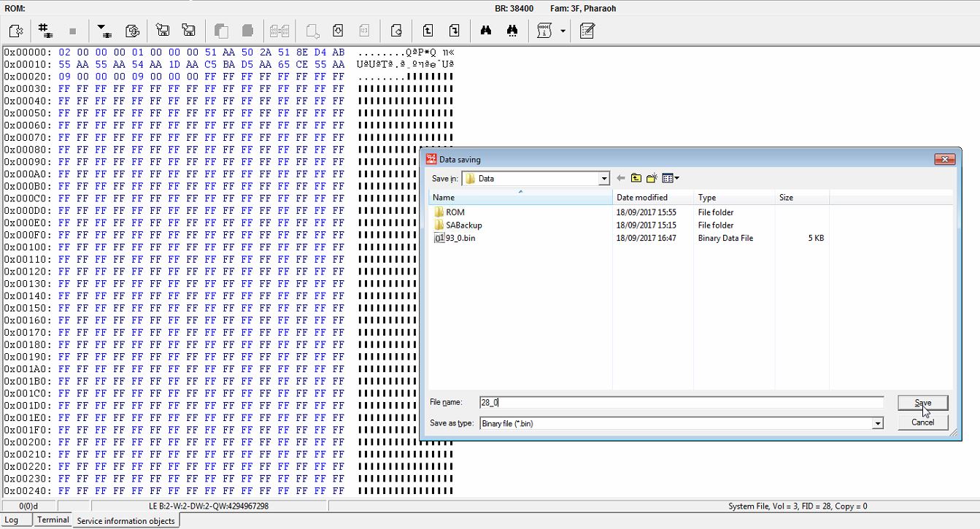Image resolution: width=980 pixels, height=529 pixels.
Task: Click the 'Binary Data File' type cell
Action: coord(725,239)
